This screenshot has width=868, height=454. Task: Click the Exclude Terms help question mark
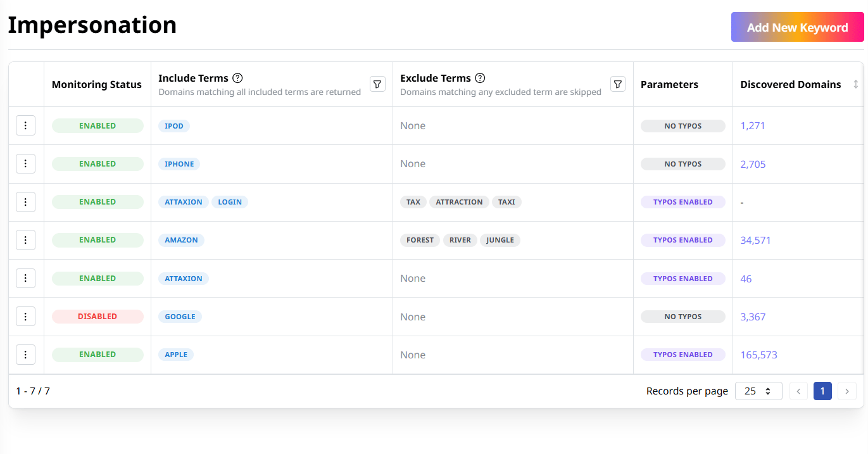point(480,78)
